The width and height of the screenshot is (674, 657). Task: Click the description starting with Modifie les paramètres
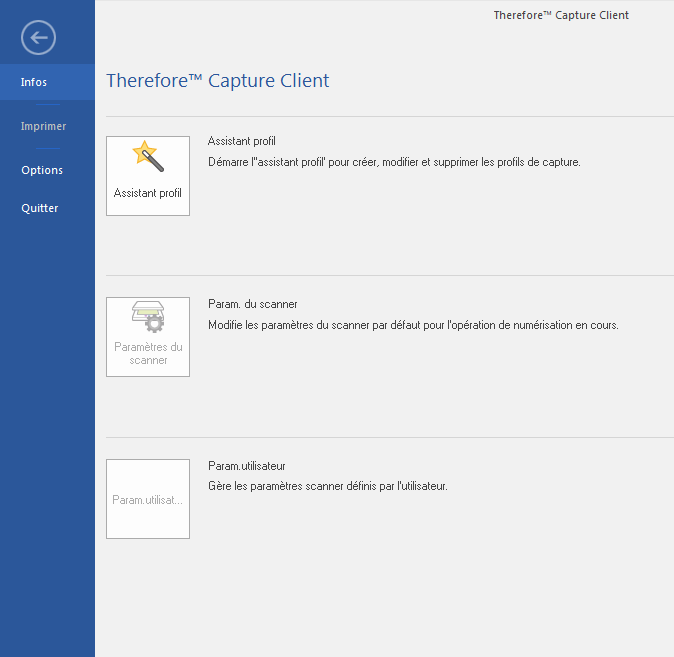413,325
